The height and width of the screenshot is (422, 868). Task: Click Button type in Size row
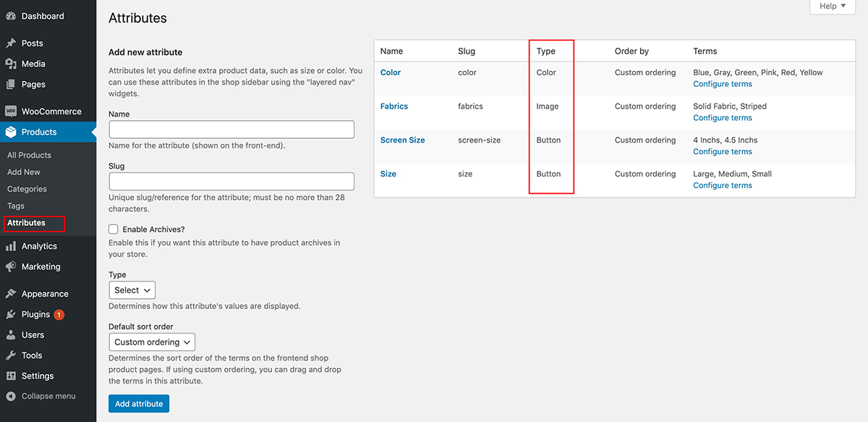pos(548,174)
